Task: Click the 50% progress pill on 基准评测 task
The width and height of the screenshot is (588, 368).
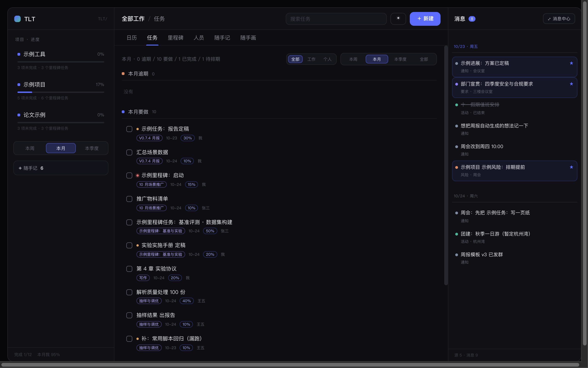Action: point(210,231)
